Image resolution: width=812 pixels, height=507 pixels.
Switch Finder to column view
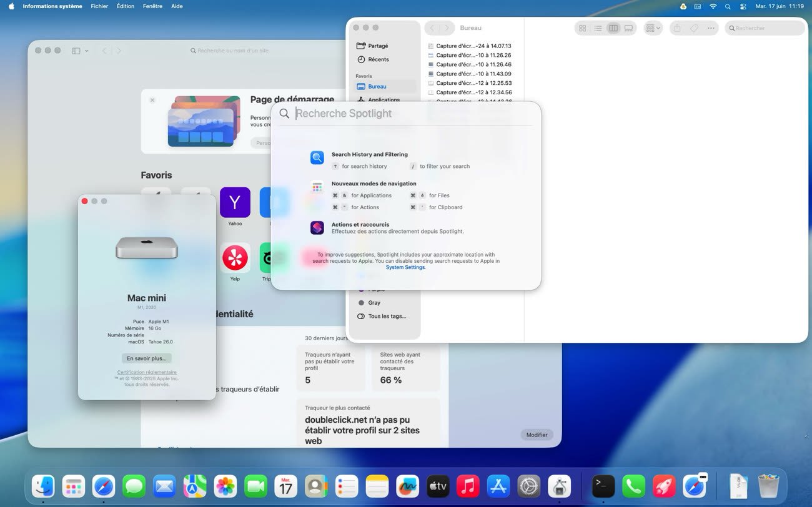(613, 28)
